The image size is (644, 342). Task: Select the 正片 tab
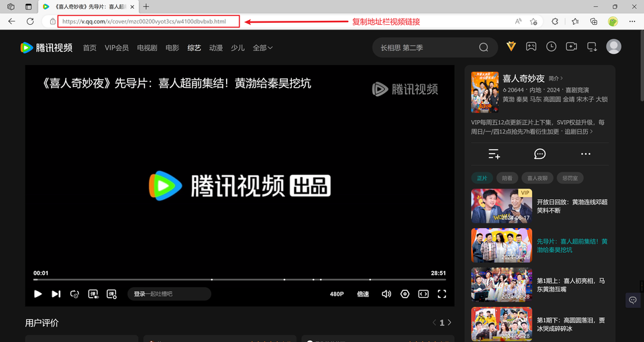482,178
